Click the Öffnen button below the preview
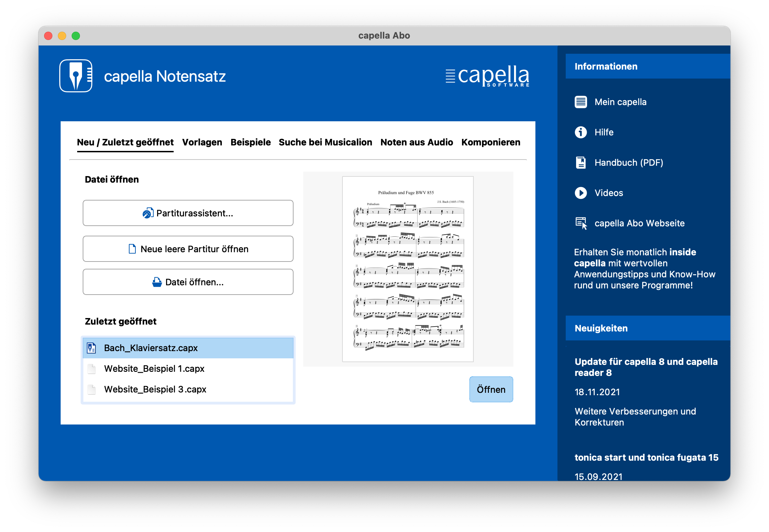Screen dimensions: 769x532 tap(491, 389)
